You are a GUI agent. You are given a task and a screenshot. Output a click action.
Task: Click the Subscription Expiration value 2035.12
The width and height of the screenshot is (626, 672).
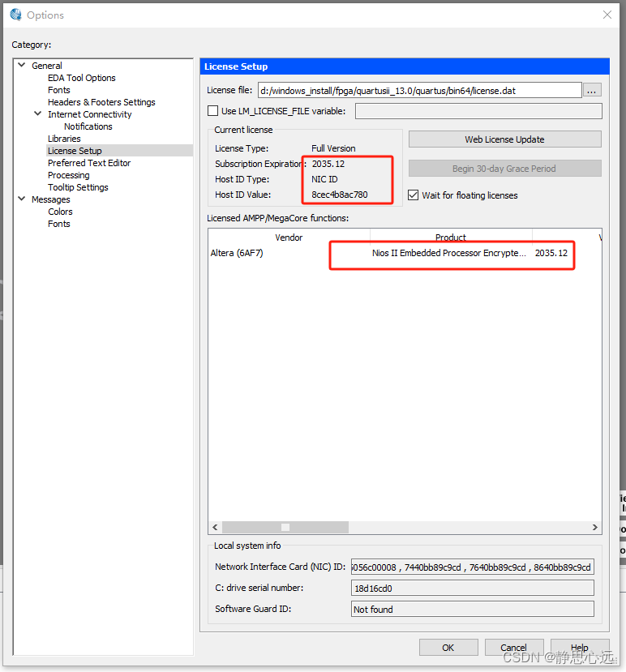pos(328,164)
